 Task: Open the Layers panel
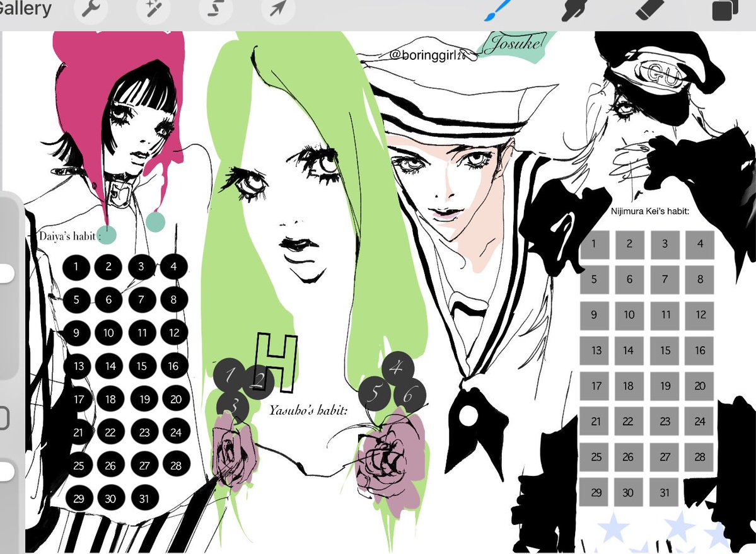tap(725, 9)
